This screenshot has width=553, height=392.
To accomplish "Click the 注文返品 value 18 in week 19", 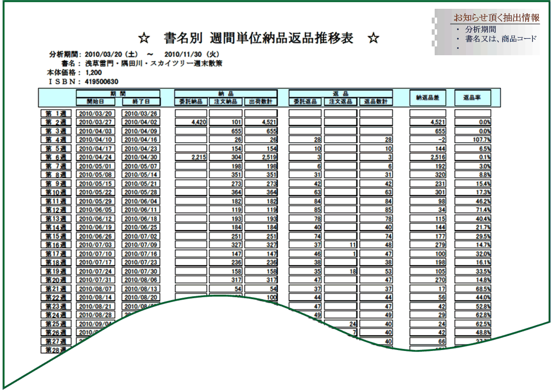I will click(x=340, y=271).
